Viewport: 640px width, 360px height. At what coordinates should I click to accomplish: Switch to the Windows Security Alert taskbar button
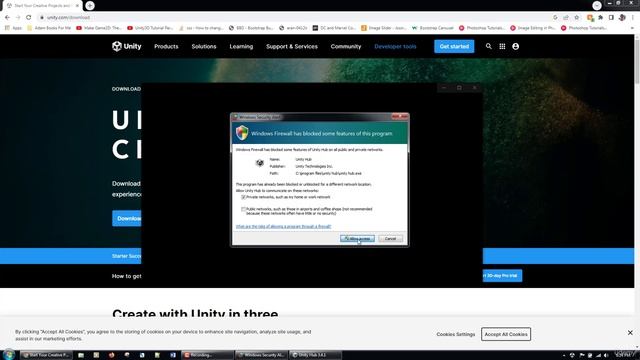pyautogui.click(x=262, y=355)
